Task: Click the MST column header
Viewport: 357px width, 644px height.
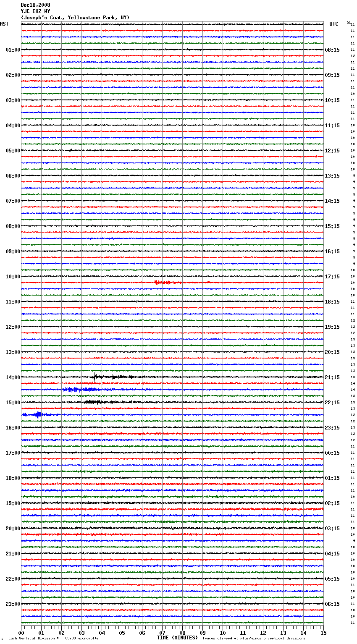Action: tap(4, 24)
